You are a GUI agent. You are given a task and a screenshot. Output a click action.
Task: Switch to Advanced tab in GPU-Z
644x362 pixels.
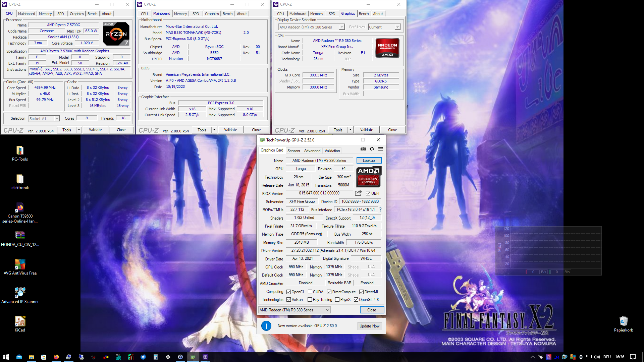[312, 151]
